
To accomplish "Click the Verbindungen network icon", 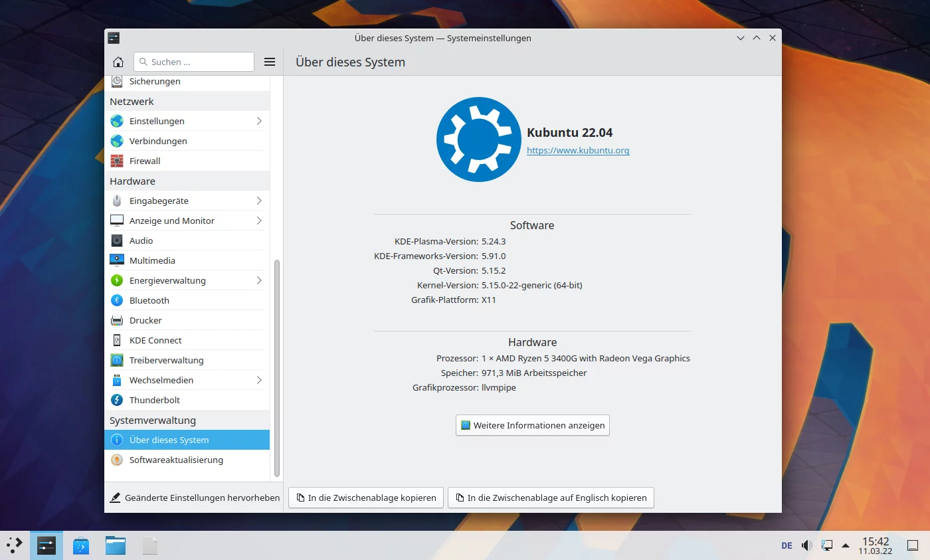I will 117,141.
